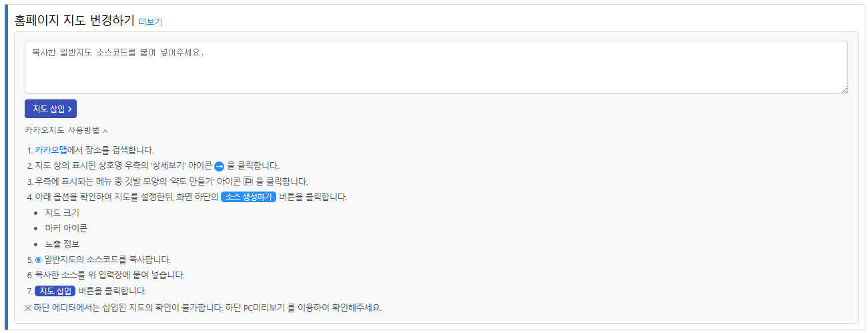
Task: Click the 지도 삽입 badge in step 7
Action: [x=55, y=291]
